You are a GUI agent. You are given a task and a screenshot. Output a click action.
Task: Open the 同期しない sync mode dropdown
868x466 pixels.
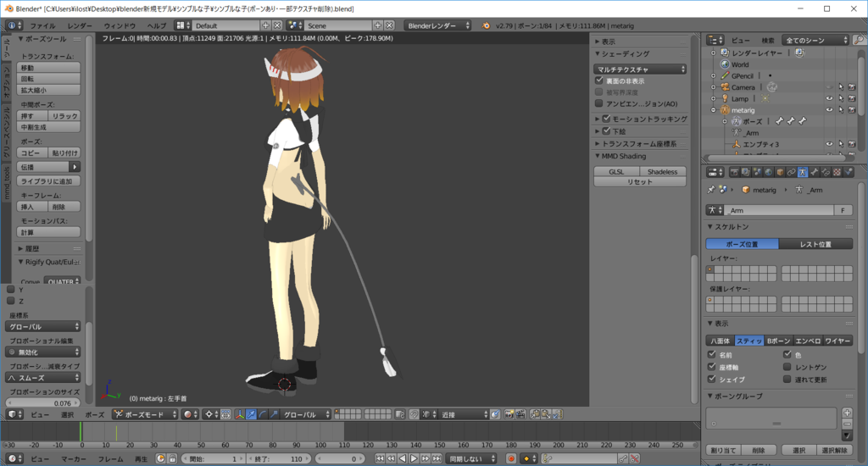tap(471, 459)
